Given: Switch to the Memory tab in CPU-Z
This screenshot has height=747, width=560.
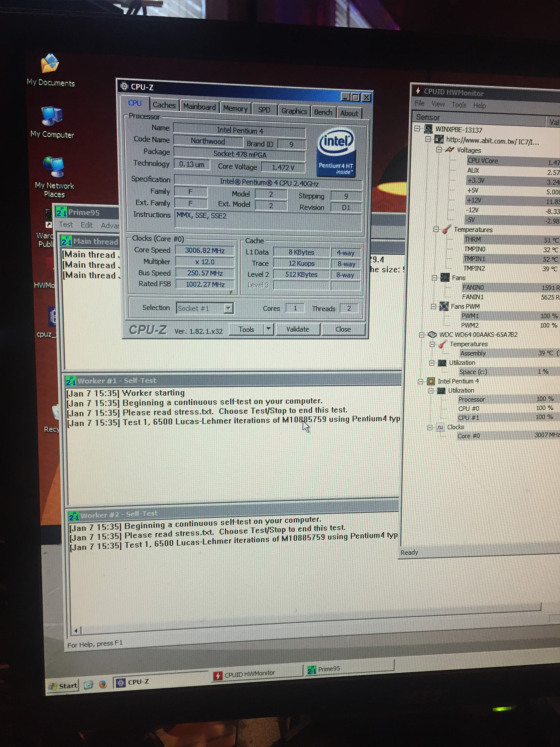Looking at the screenshot, I should [235, 108].
